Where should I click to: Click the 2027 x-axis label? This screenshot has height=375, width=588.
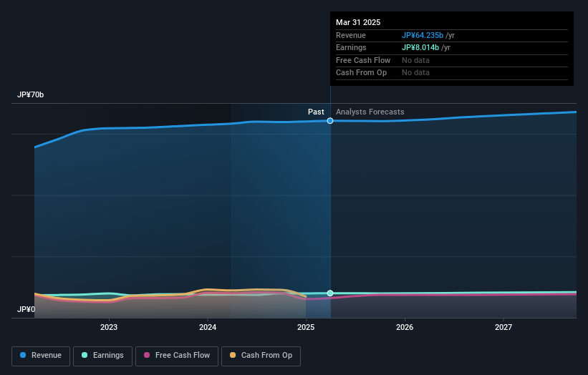pos(503,328)
